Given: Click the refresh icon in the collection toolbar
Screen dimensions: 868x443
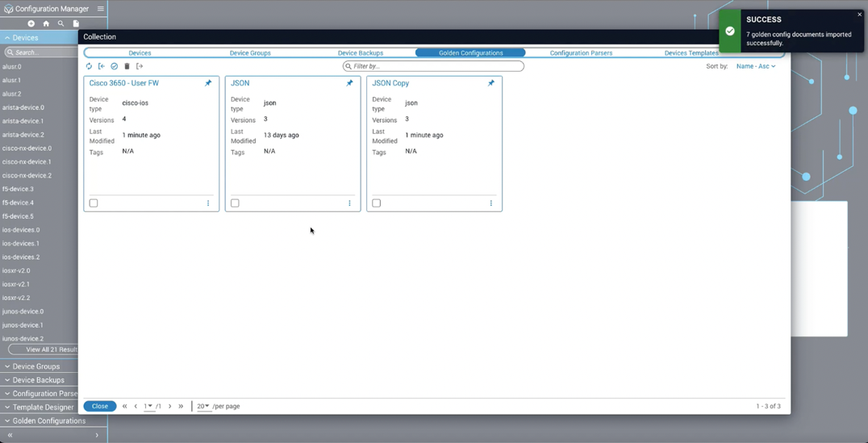Looking at the screenshot, I should click(89, 66).
